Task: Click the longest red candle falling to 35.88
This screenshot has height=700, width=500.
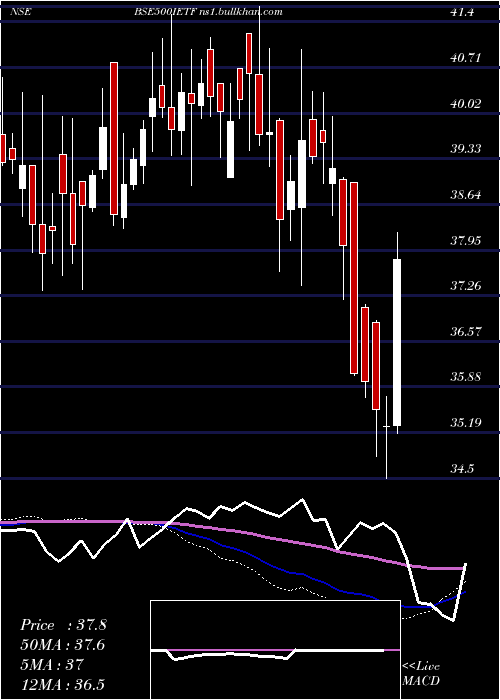Action: click(x=354, y=278)
